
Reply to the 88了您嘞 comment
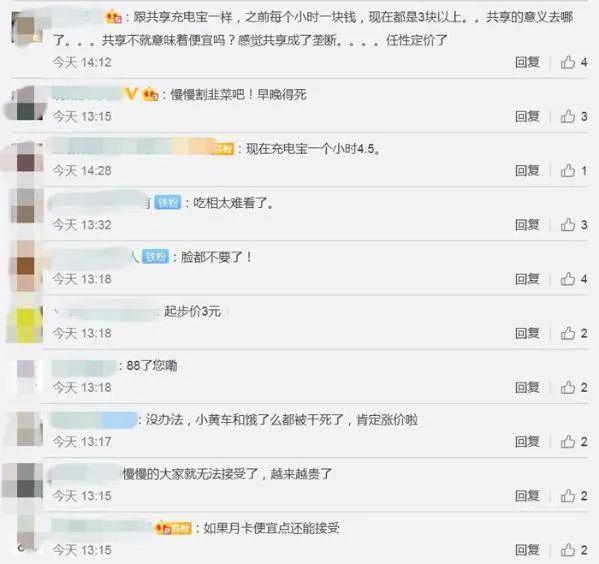click(527, 387)
